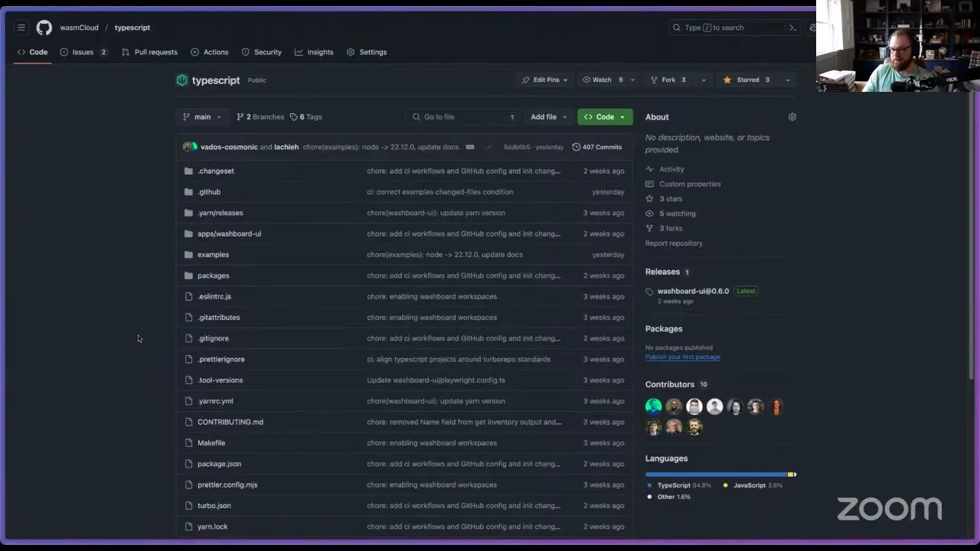Image resolution: width=980 pixels, height=551 pixels.
Task: Click the folder icon for examples
Action: click(x=189, y=255)
